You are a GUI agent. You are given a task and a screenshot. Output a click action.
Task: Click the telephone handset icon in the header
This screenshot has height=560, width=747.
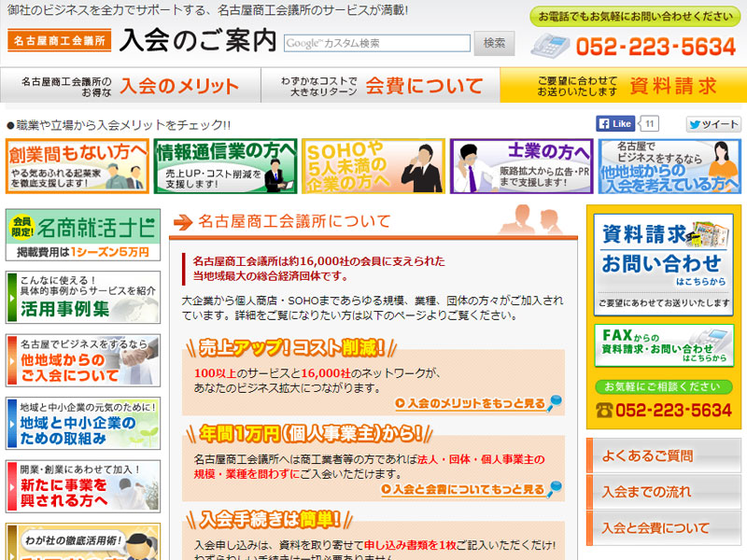coord(550,45)
